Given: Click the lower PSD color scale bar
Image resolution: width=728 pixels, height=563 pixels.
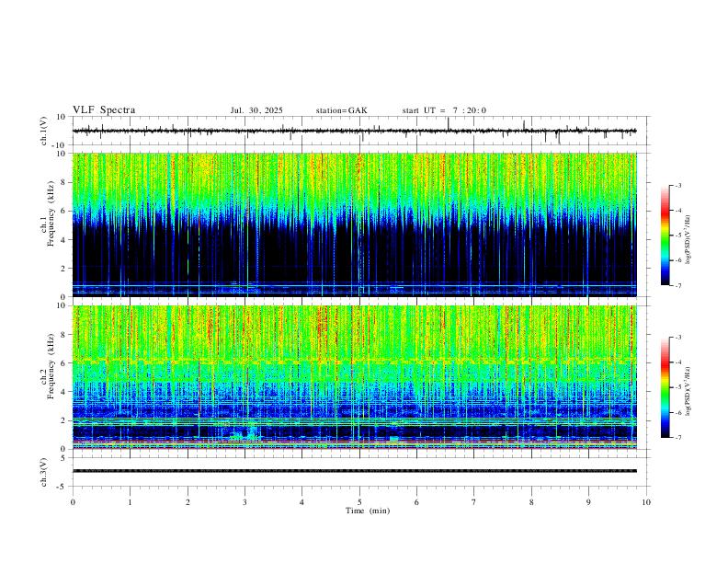Looking at the screenshot, I should [x=665, y=387].
